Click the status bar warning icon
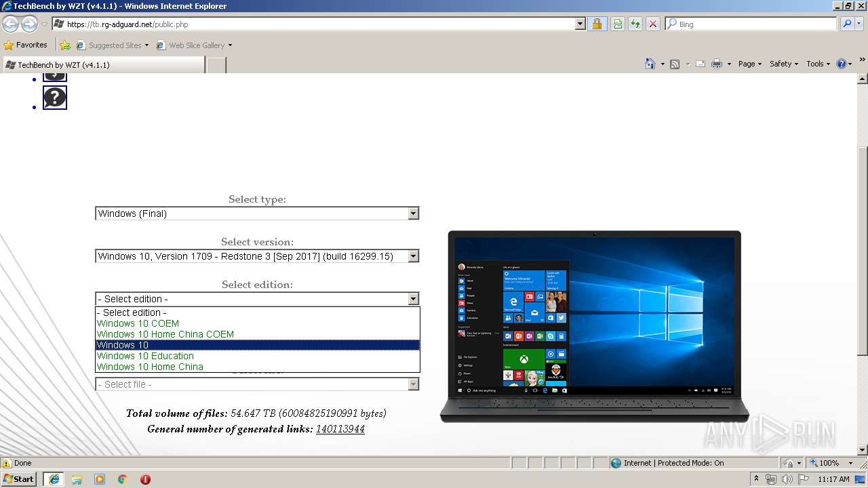 pyautogui.click(x=7, y=463)
